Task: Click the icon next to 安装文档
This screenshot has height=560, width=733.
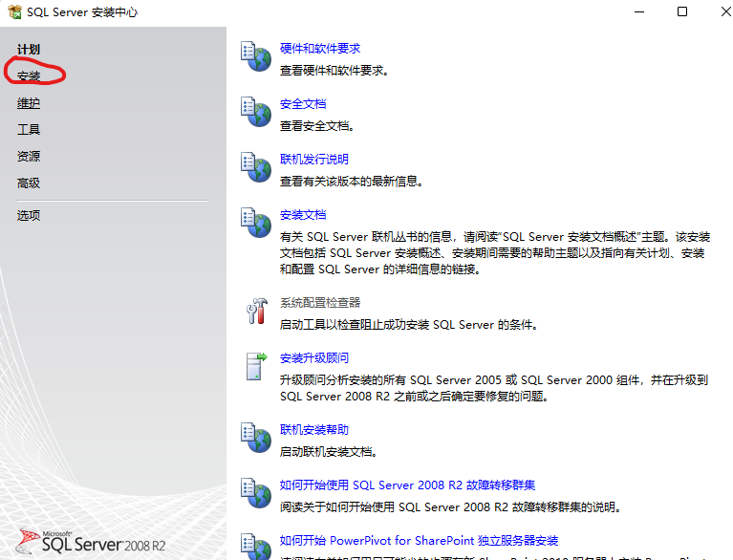Action: coord(256,223)
